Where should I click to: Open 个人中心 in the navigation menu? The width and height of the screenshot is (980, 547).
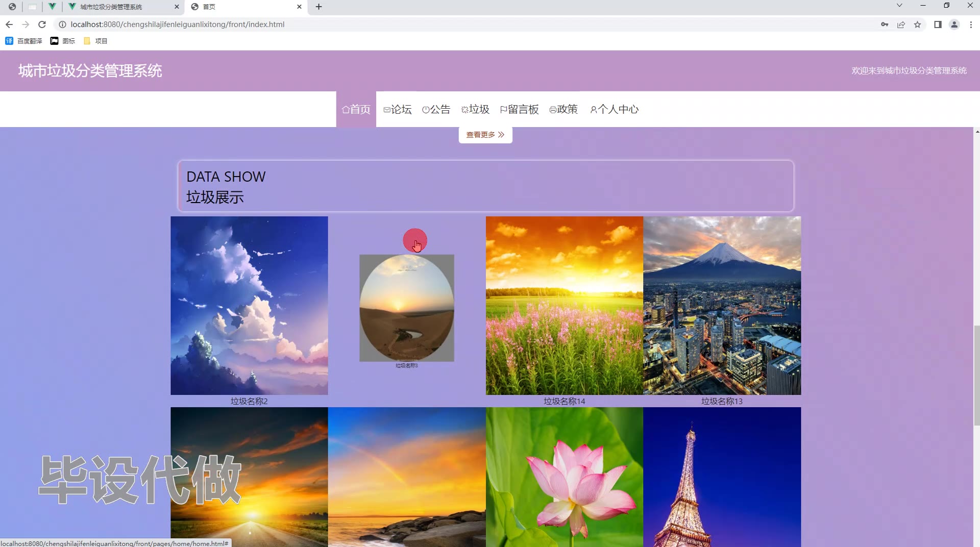click(x=614, y=109)
